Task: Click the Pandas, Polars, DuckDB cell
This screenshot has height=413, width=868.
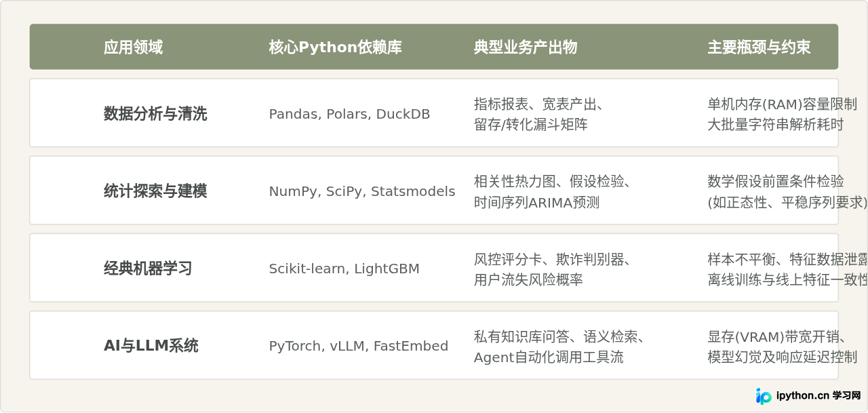Action: pyautogui.click(x=349, y=114)
